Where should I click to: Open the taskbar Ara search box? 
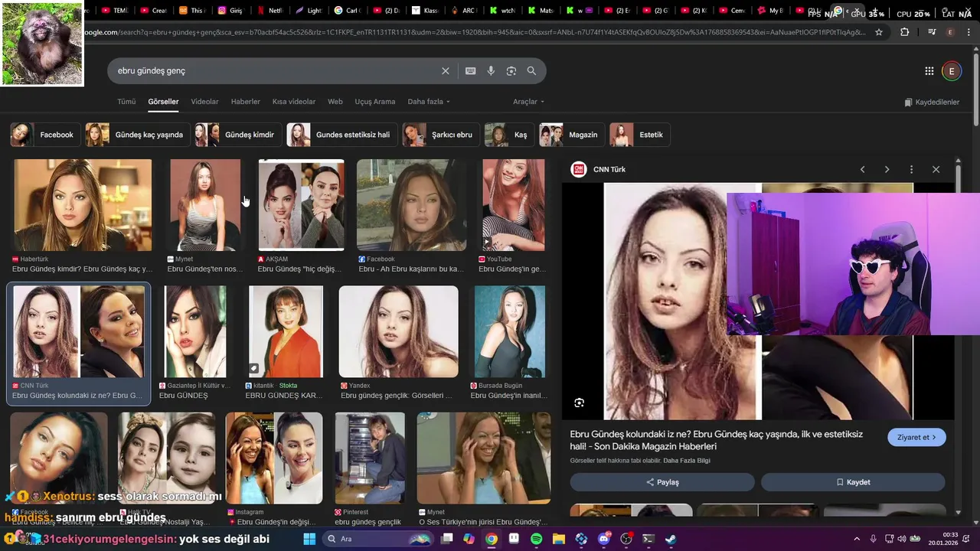click(377, 539)
